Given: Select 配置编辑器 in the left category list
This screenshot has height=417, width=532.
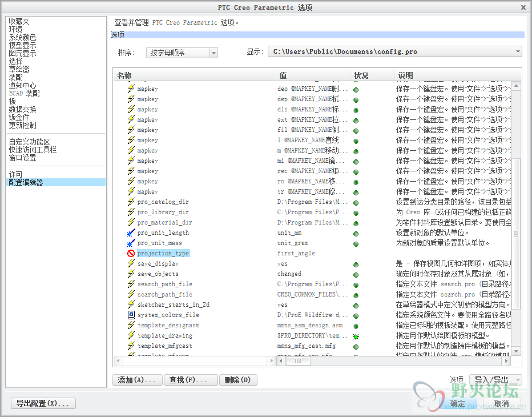Looking at the screenshot, I should (56, 182).
